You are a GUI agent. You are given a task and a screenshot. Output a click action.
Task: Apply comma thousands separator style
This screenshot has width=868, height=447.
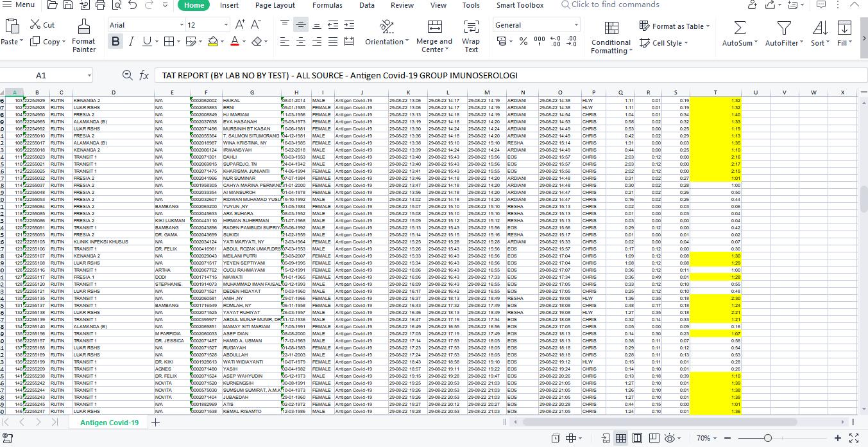click(x=540, y=42)
